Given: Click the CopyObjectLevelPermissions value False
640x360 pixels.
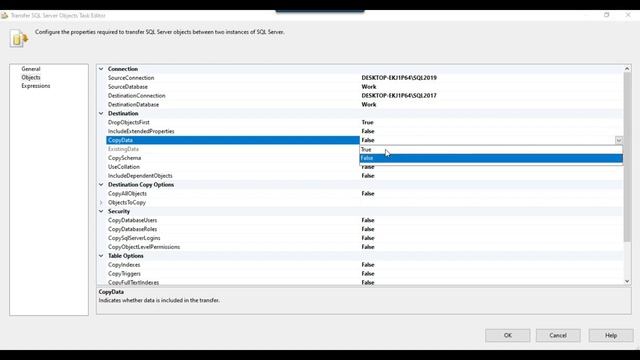Looking at the screenshot, I should click(x=368, y=247).
